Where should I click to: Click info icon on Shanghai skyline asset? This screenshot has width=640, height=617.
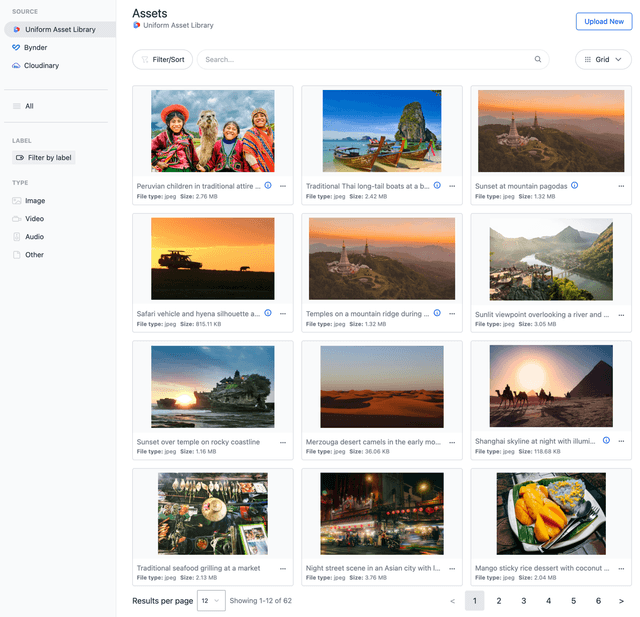coord(606,440)
